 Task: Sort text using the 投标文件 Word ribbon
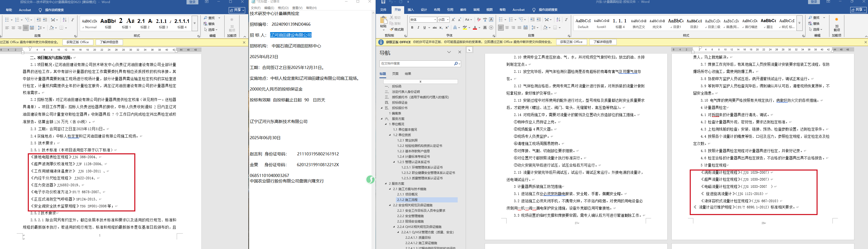click(x=558, y=20)
